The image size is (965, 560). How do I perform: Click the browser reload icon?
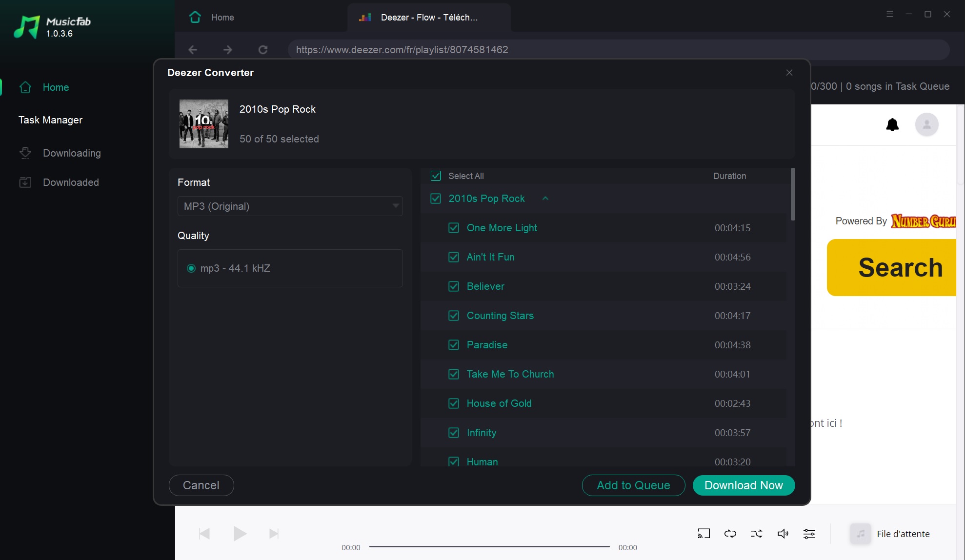263,50
